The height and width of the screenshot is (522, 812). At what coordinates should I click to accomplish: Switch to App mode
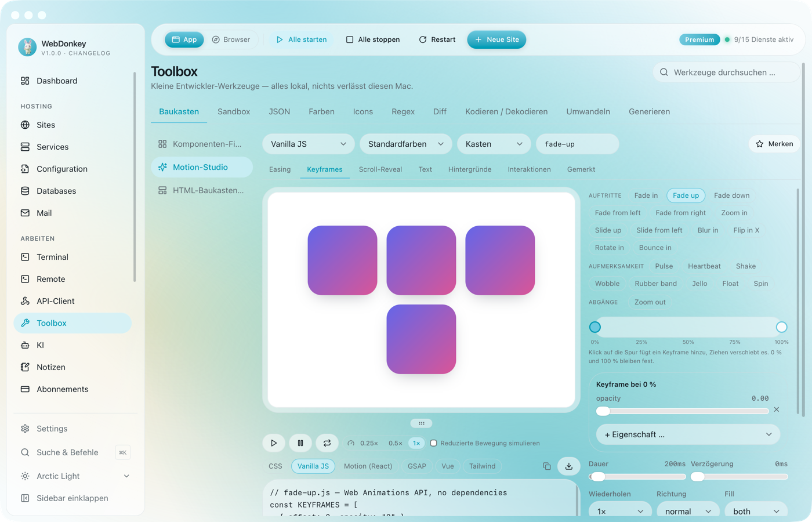[x=184, y=39]
